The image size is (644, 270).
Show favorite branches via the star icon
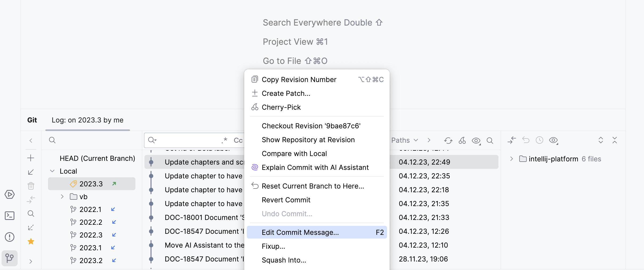click(x=31, y=241)
